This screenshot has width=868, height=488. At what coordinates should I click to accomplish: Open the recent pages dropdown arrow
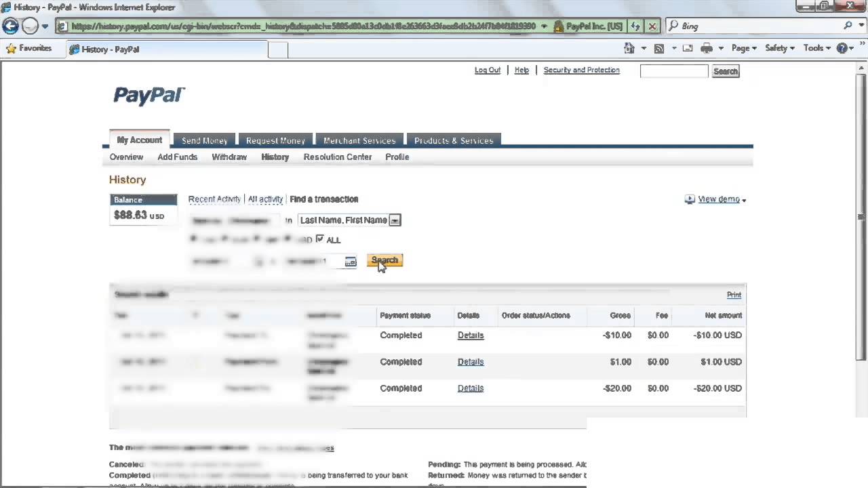[x=45, y=26]
